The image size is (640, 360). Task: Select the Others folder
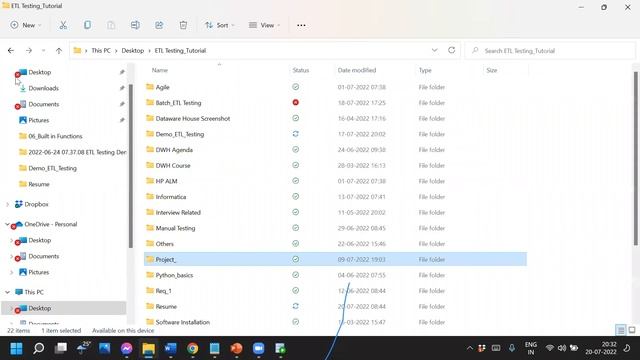164,244
